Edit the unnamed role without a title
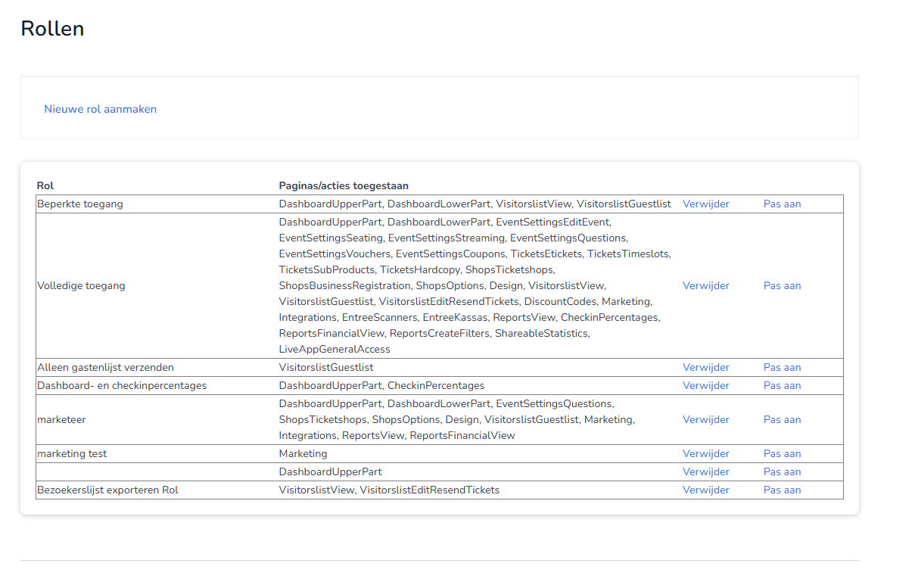The image size is (912, 588). coord(782,472)
